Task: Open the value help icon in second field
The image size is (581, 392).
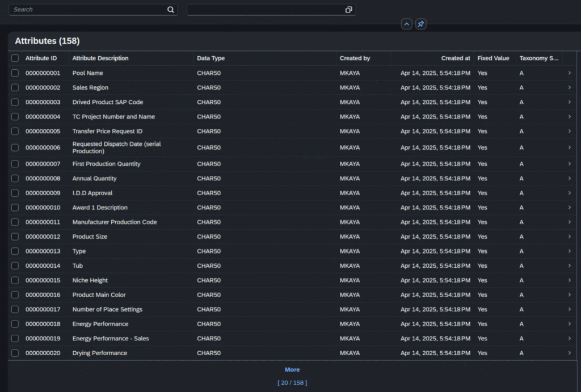Action: [348, 10]
